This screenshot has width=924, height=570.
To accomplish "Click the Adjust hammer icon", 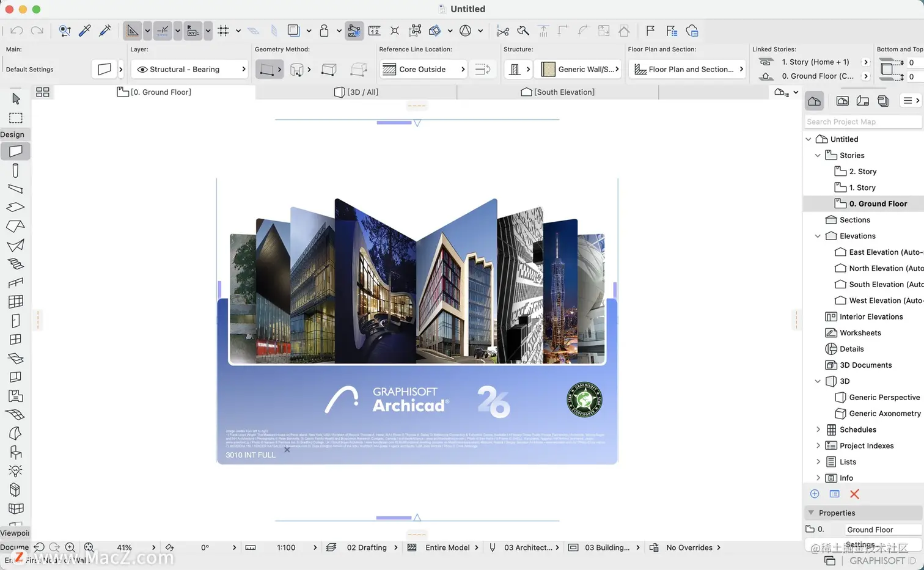I will coord(523,31).
